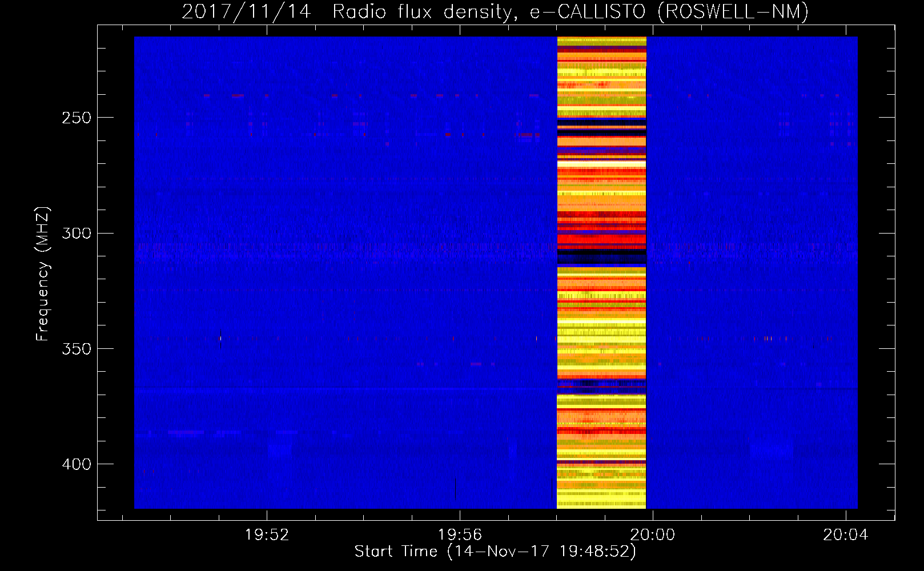Click the 20:00 time tick label
This screenshot has width=924, height=571.
pos(652,535)
